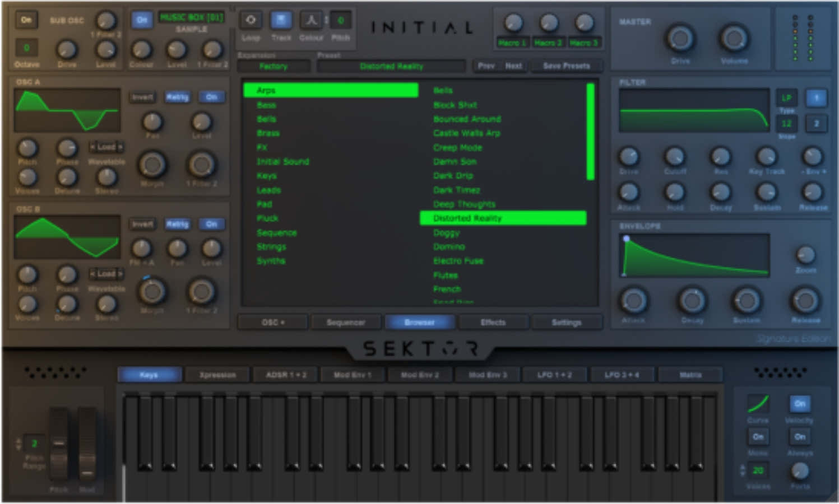This screenshot has width=839, height=504.
Task: Select filter routing button 2
Action: [816, 123]
